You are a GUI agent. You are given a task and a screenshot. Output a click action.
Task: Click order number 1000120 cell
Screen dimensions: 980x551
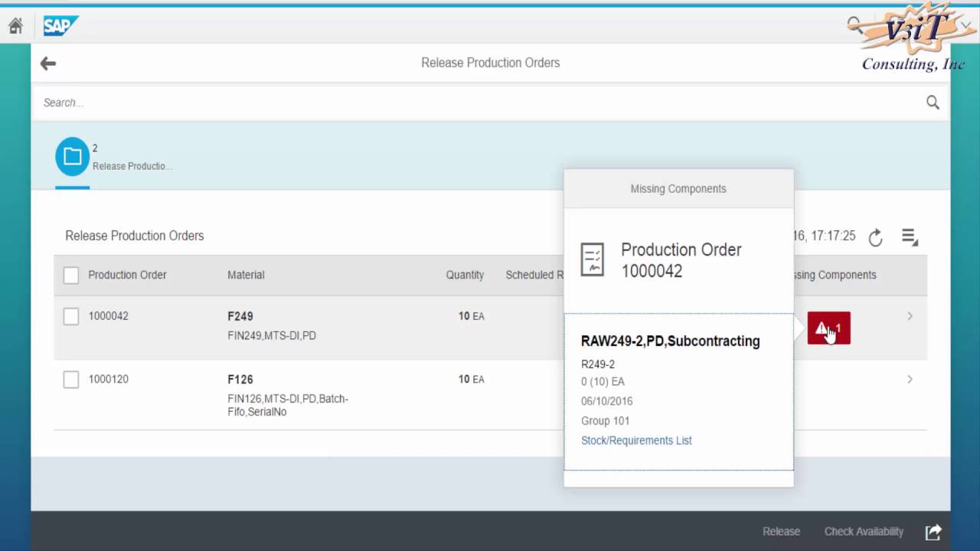[x=108, y=380]
